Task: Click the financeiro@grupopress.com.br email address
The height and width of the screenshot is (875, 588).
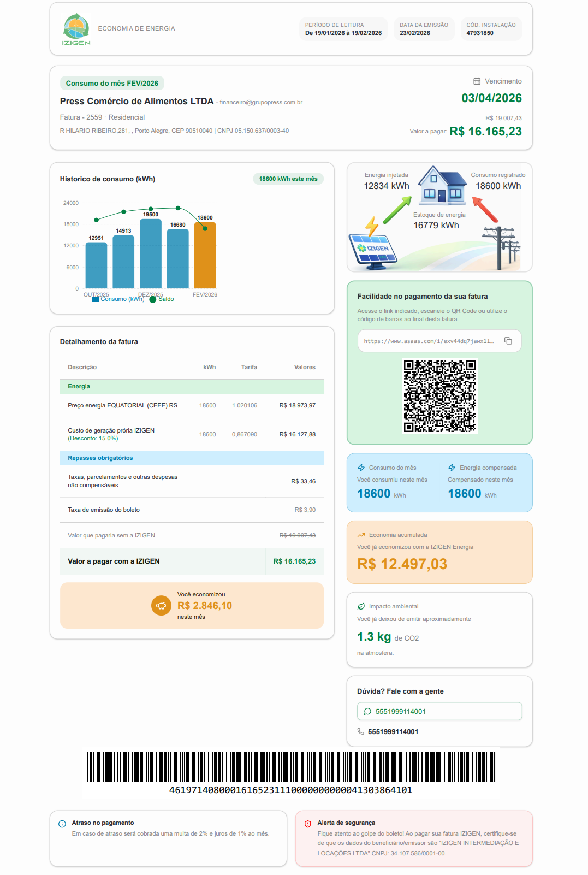Action: (261, 103)
